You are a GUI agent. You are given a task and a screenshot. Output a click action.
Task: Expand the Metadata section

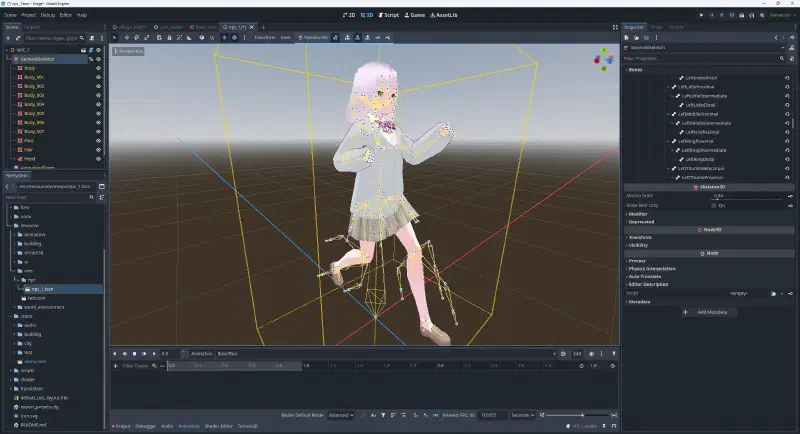coord(639,302)
